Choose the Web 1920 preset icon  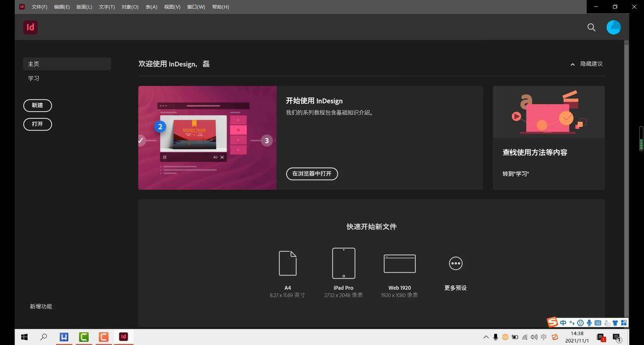pos(399,264)
